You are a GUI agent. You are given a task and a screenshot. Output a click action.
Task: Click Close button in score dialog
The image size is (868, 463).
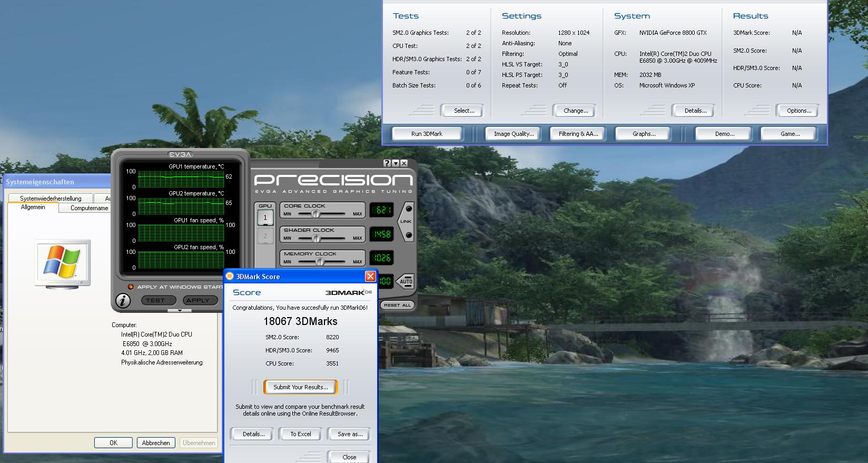pos(349,457)
